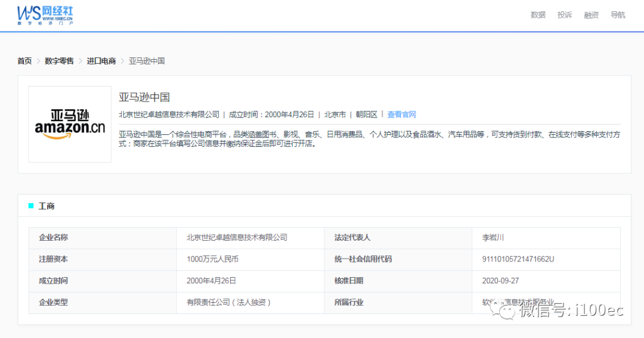Click legal representative name 李岩川
The image size is (644, 338).
click(x=493, y=238)
